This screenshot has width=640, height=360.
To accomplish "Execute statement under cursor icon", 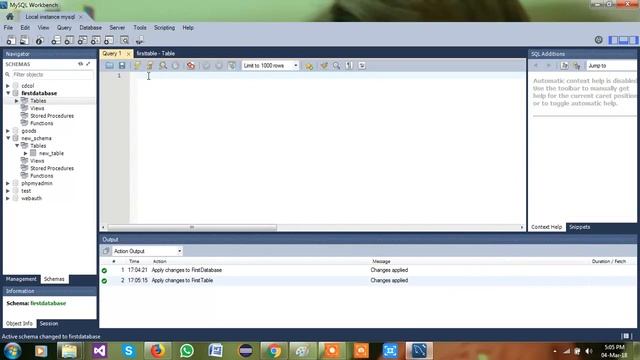I will tap(150, 65).
